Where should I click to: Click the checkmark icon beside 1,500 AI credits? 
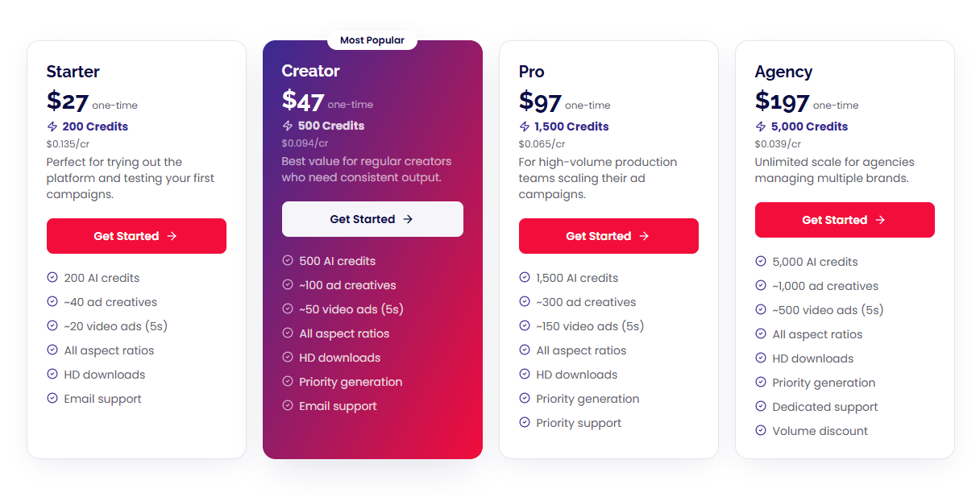(524, 277)
